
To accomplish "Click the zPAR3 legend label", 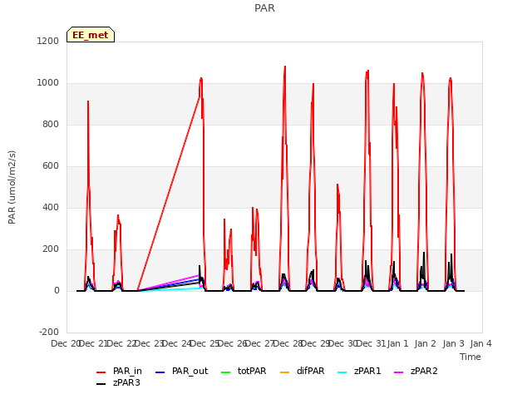I will 126,382.
